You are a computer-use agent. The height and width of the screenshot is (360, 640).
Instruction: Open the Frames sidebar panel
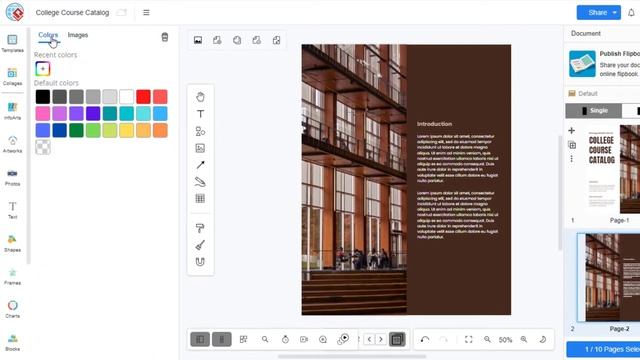coord(12,276)
